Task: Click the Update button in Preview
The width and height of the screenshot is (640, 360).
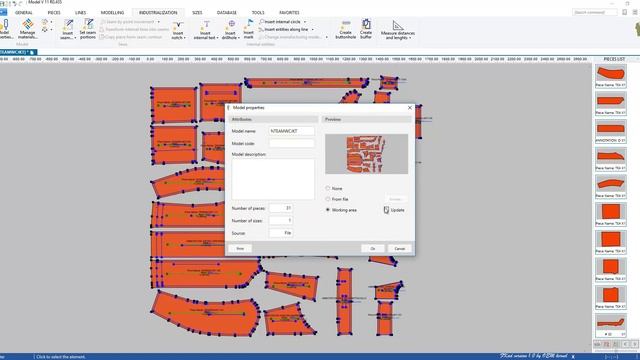Action: tap(394, 210)
